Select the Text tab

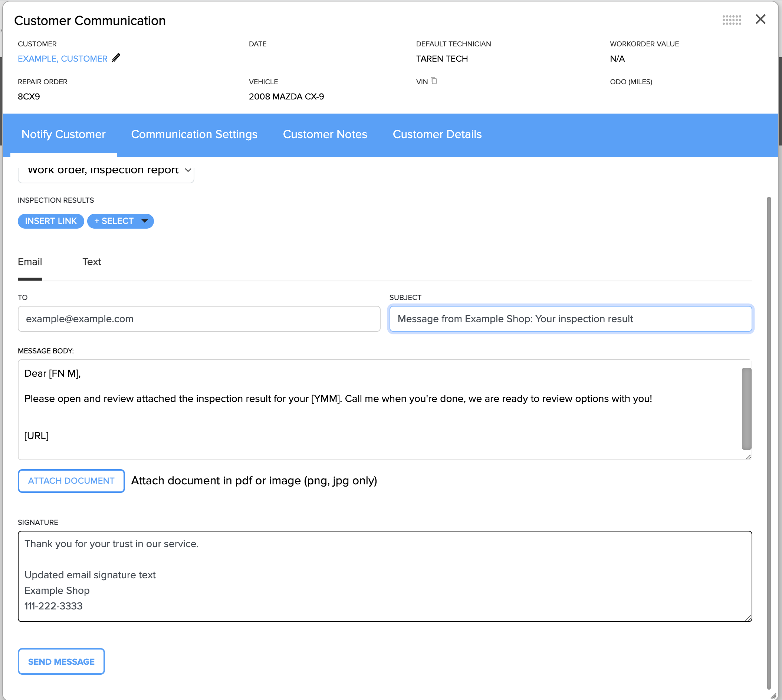[92, 262]
